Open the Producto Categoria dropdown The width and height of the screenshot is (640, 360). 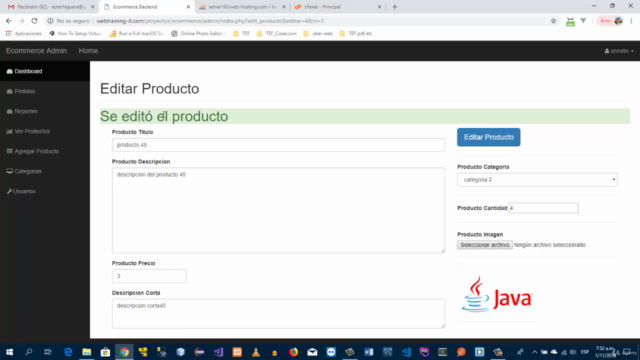[x=537, y=180]
